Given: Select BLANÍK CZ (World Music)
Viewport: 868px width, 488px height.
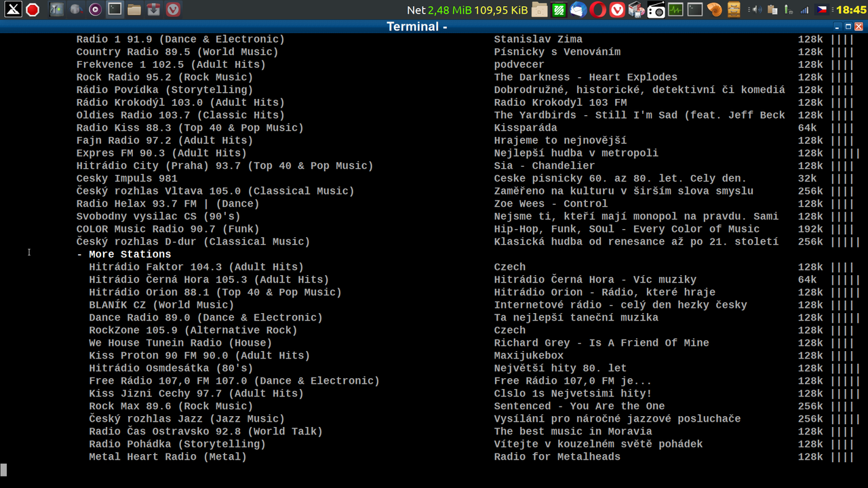Looking at the screenshot, I should click(x=161, y=305).
